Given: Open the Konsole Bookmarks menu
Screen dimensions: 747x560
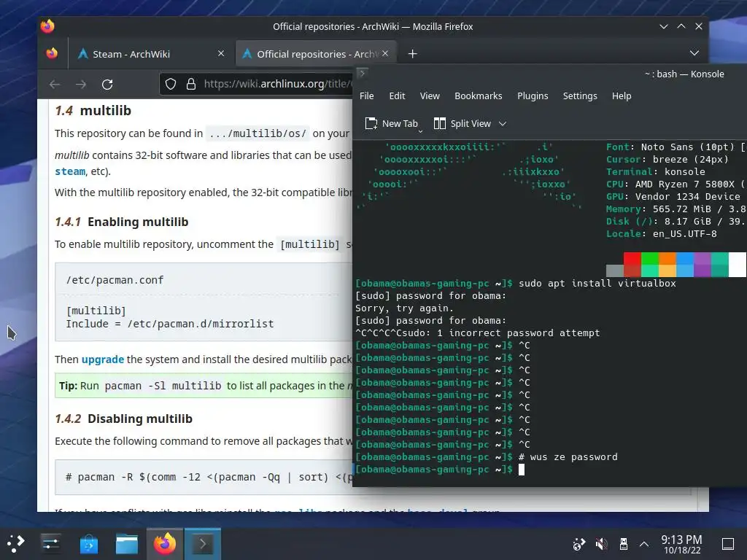Looking at the screenshot, I should pos(478,96).
